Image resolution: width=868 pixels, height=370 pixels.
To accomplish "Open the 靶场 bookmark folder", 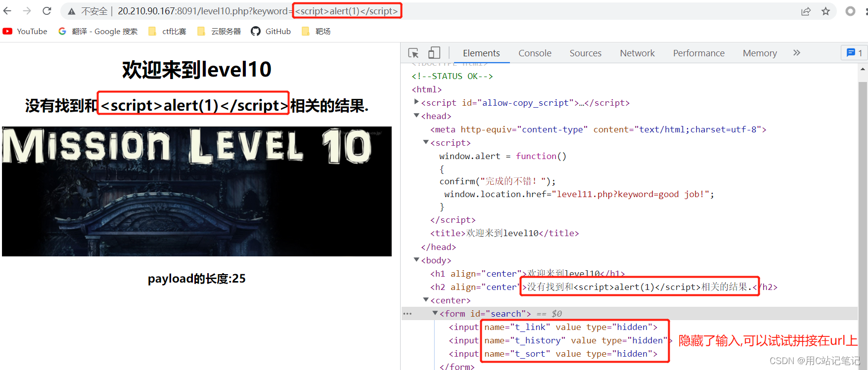I will (x=316, y=31).
